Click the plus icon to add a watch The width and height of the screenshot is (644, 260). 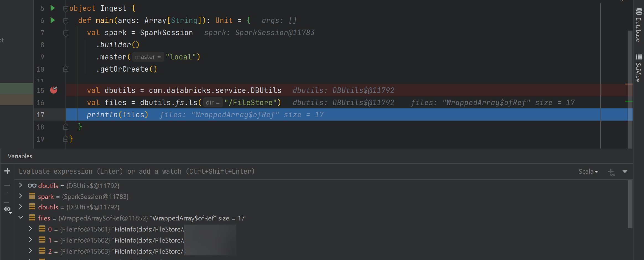tap(7, 171)
